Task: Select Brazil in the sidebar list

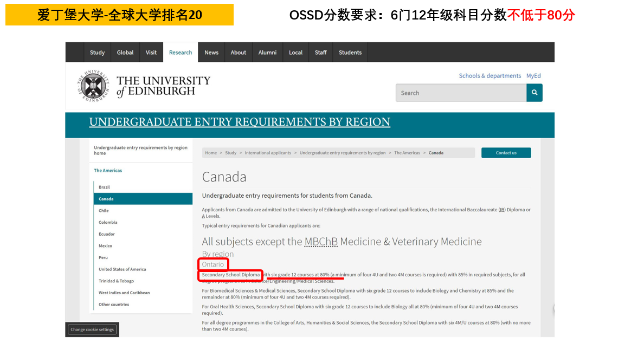Action: 104,187
